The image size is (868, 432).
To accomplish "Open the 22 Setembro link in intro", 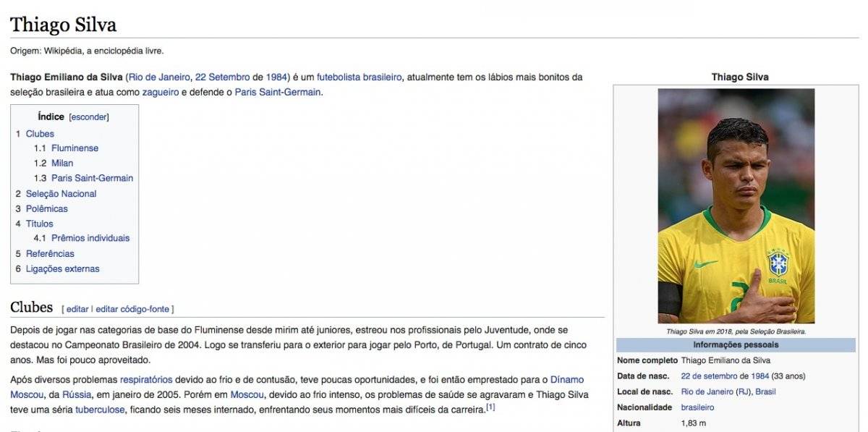I will coord(222,77).
